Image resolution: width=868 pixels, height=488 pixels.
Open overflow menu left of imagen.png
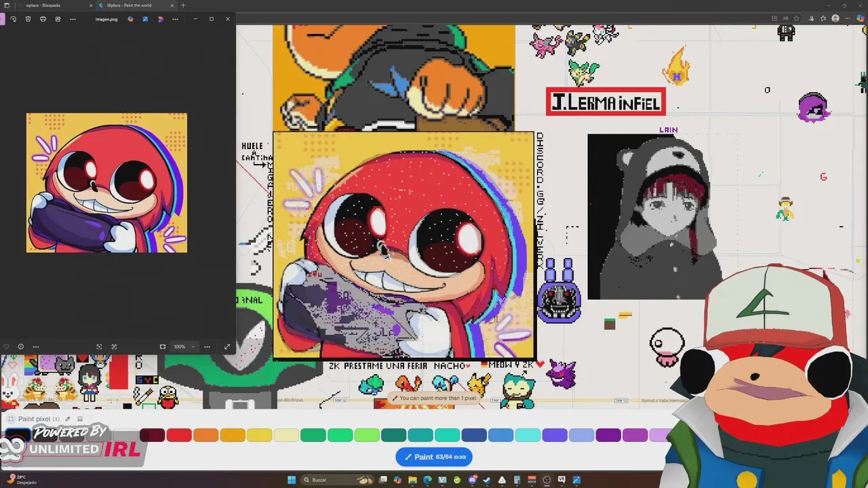coord(73,19)
